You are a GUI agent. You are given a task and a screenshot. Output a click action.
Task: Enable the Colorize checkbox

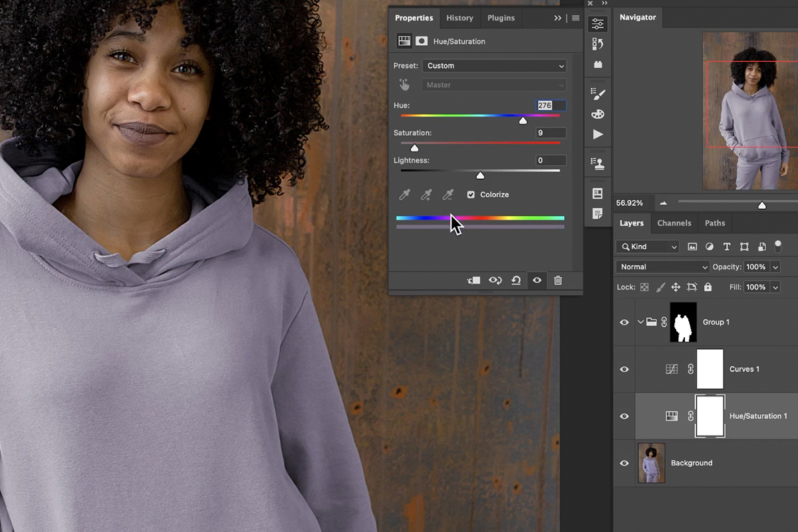[x=471, y=194]
